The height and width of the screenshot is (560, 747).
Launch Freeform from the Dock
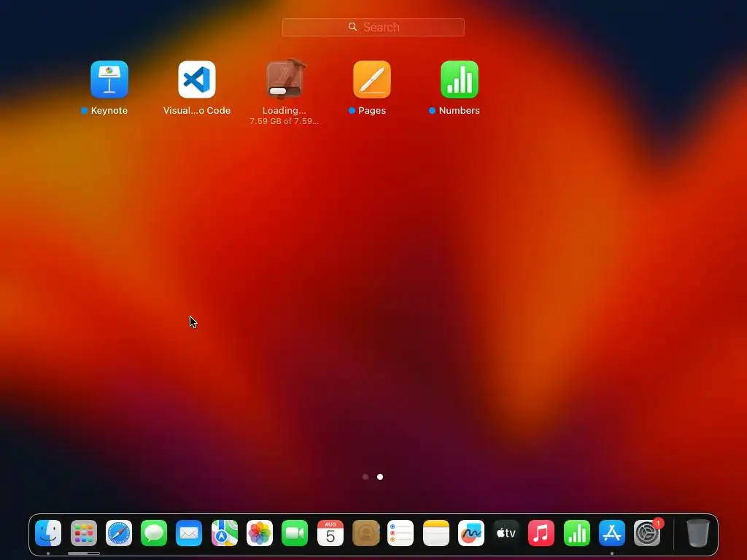471,533
